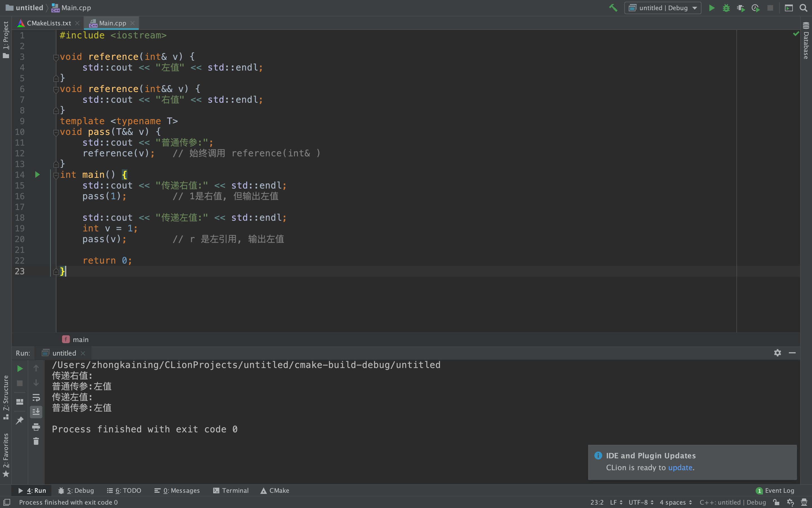Click the restore layout icon in Run panel

point(20,402)
